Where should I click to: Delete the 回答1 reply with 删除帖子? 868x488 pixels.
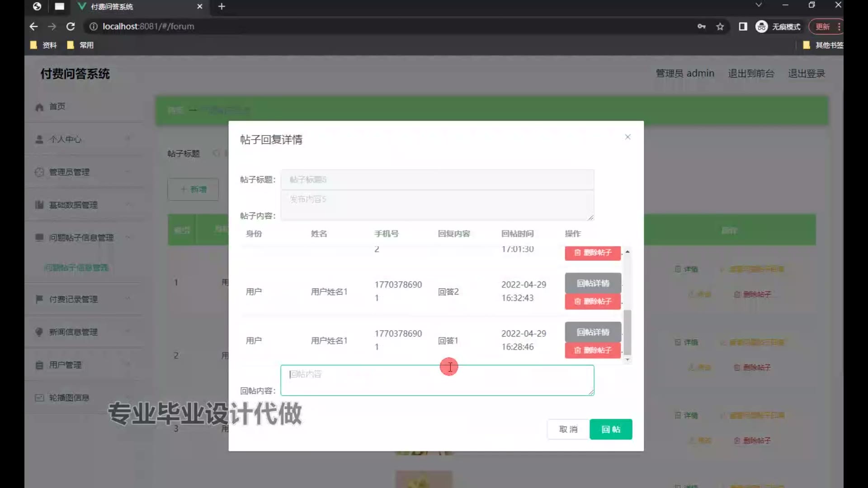[x=593, y=350]
